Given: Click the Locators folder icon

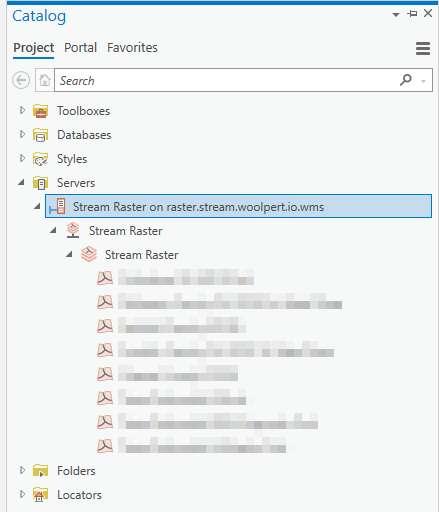Looking at the screenshot, I should pyautogui.click(x=41, y=495).
